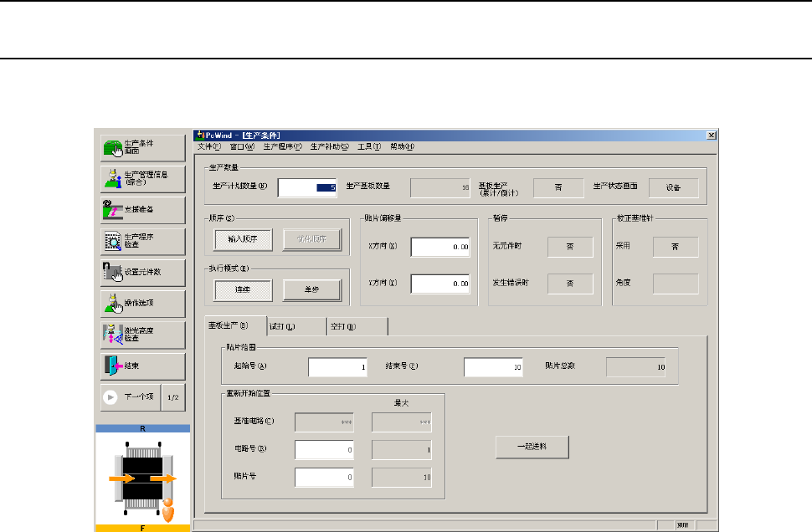The image size is (812, 532).
Task: Click the 起始号(A) input field
Action: [337, 367]
